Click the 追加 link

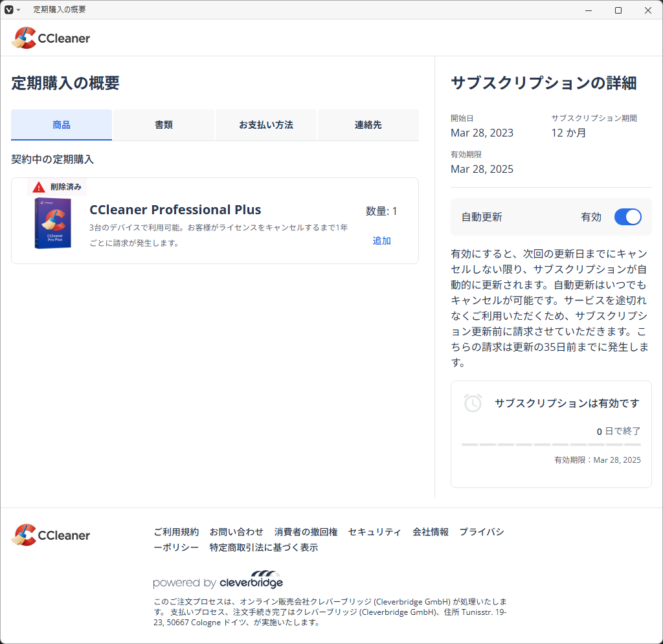[x=381, y=241]
